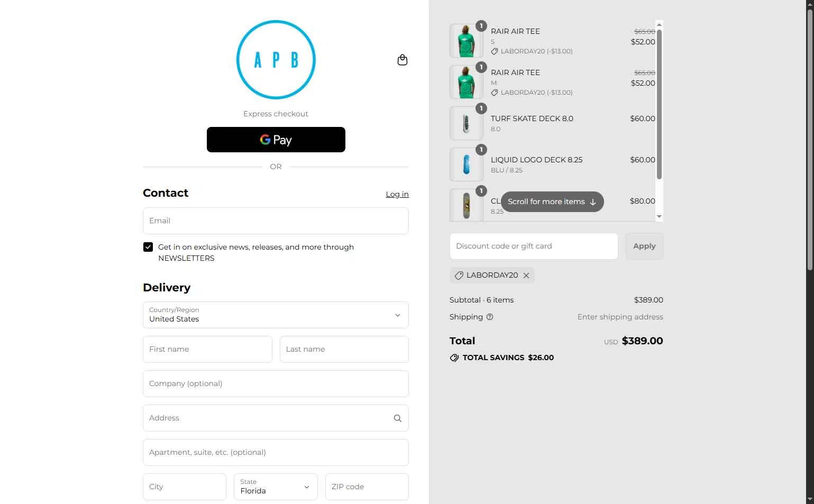Click the Apply discount button
Viewport: 814px width, 504px height.
point(644,246)
